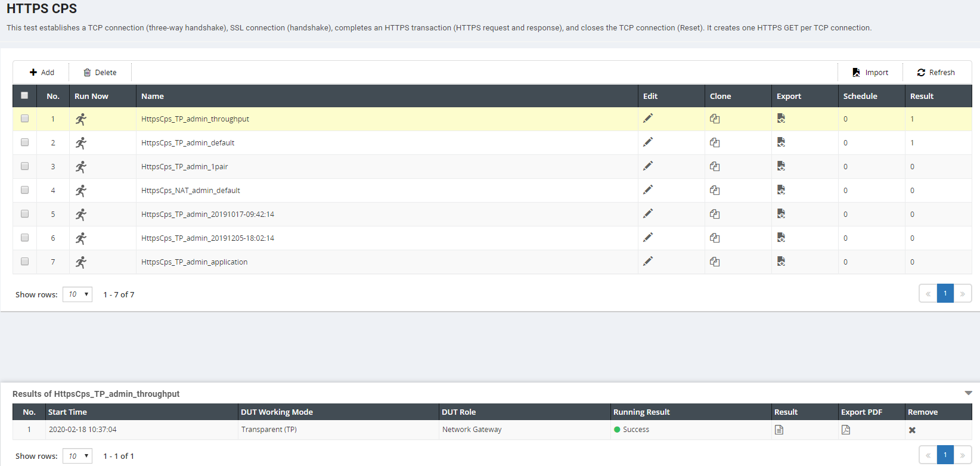Click the Delete button in the toolbar
Screen dimensions: 980x466
[x=100, y=72]
